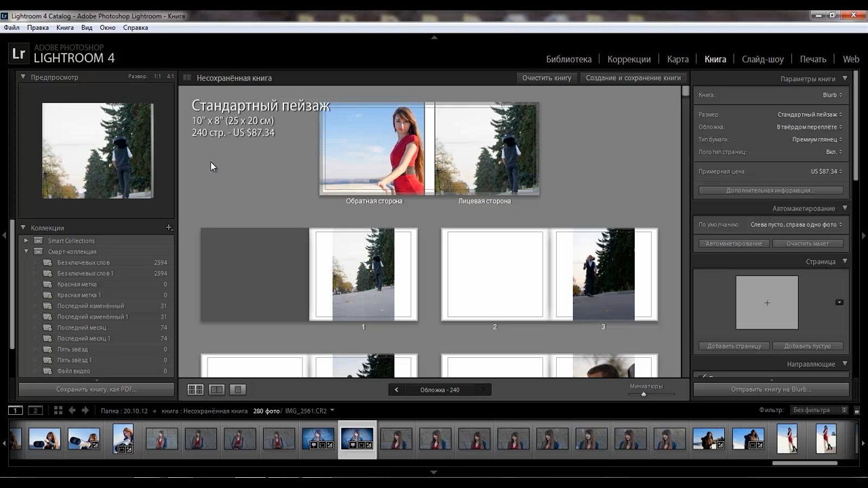
Task: Click Очистить книгу button
Action: pyautogui.click(x=547, y=78)
